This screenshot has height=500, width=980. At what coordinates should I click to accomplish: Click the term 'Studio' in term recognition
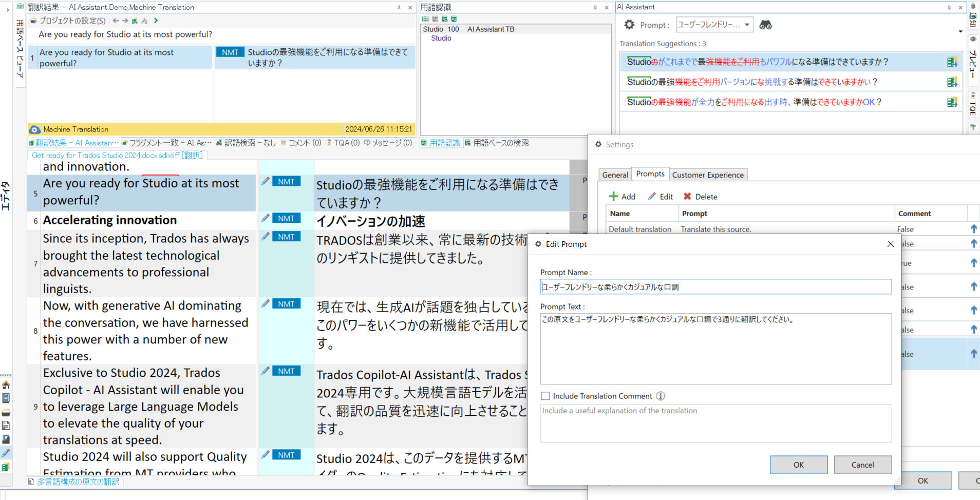point(441,38)
